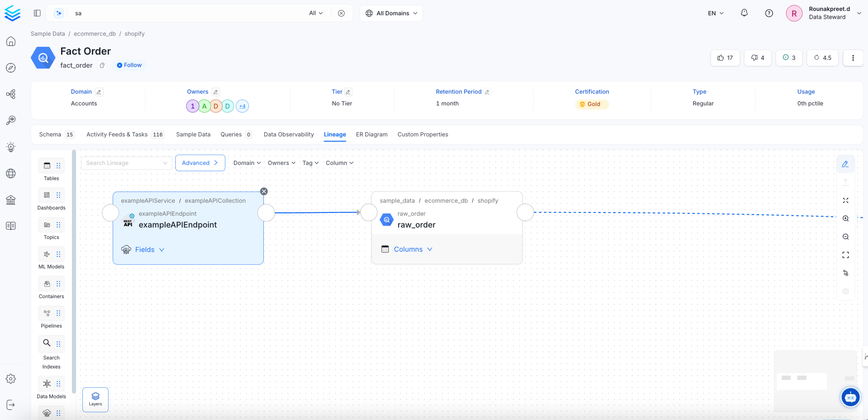Open the Data Observability tab
868x420 pixels.
(x=288, y=134)
